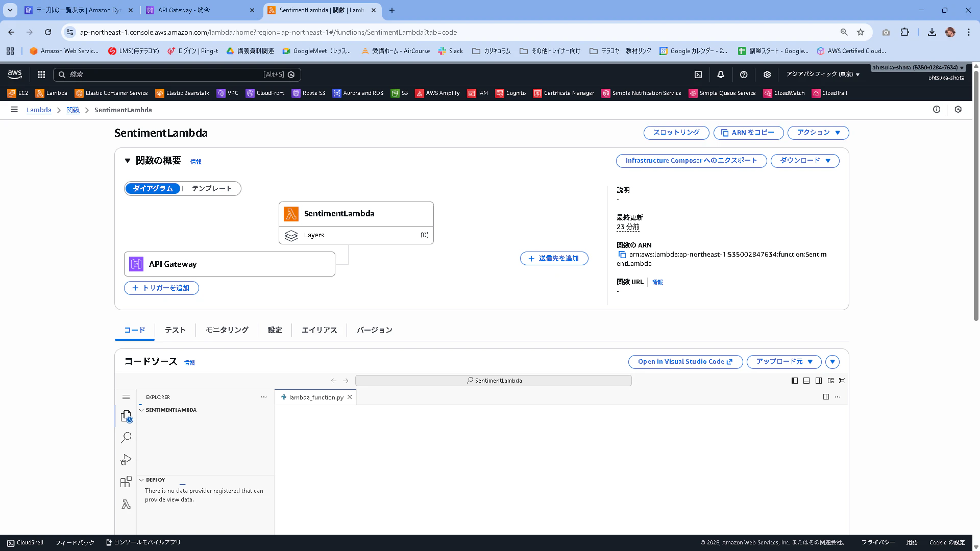This screenshot has height=551, width=980.
Task: Open the アジアパシフィック (東京) region selector
Action: [x=823, y=74]
